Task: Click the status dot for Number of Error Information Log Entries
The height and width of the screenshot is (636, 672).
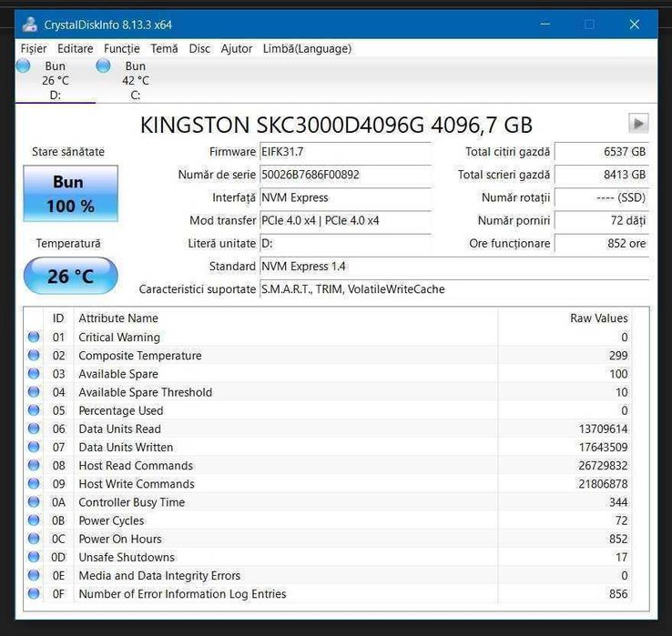Action: (x=34, y=593)
